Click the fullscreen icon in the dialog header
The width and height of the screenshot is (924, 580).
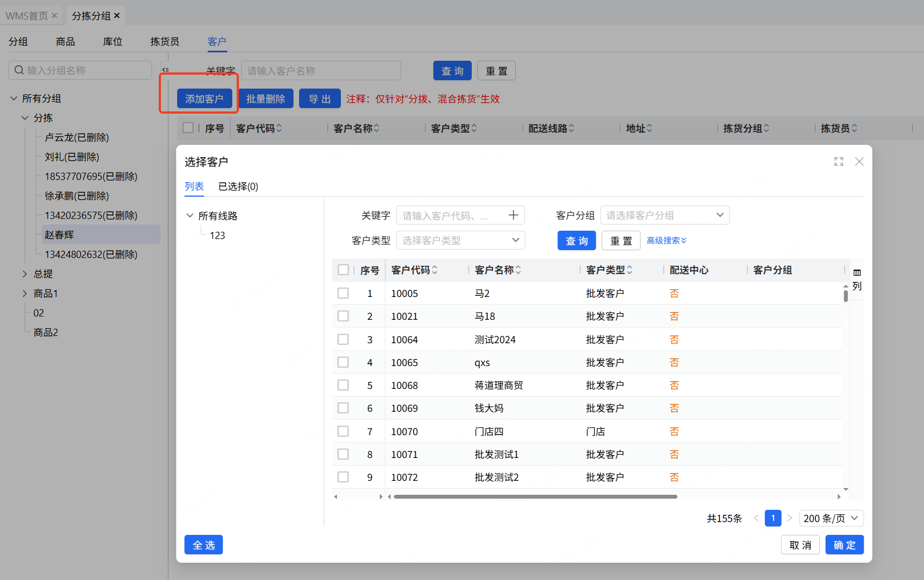click(x=838, y=162)
